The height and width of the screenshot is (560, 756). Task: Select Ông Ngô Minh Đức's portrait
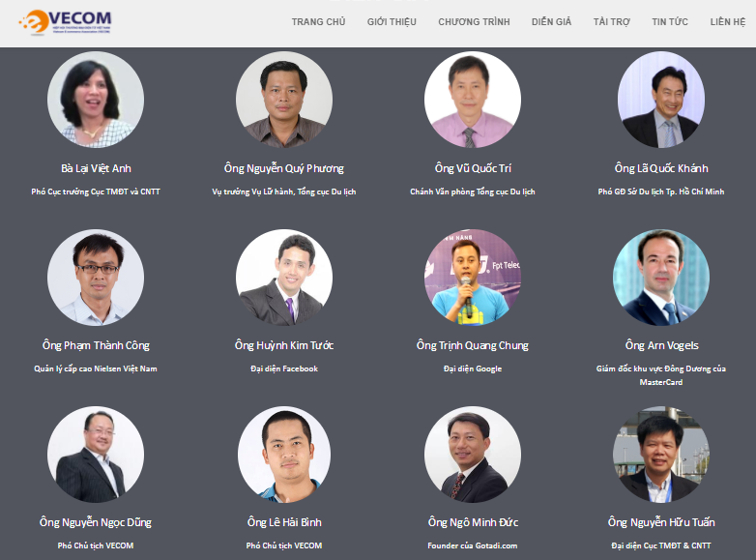pos(473,455)
